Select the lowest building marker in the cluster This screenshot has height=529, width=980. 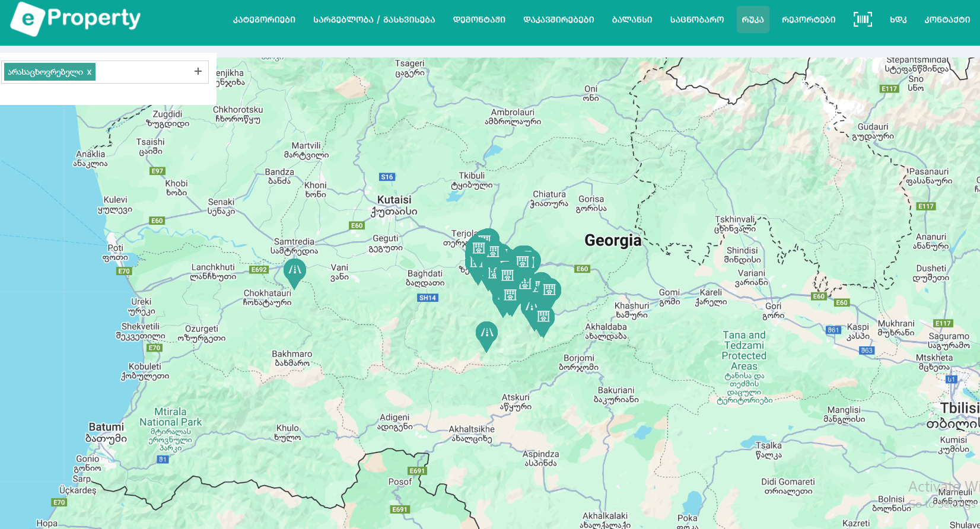pyautogui.click(x=543, y=317)
